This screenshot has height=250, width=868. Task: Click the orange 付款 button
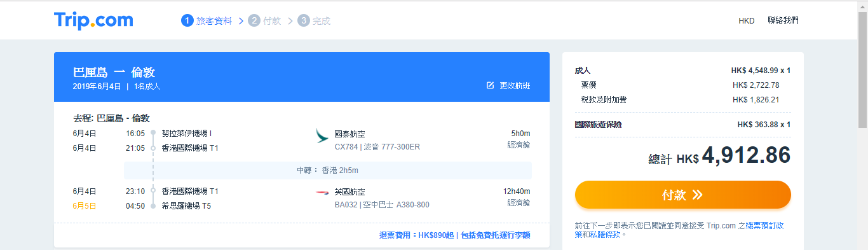(683, 195)
